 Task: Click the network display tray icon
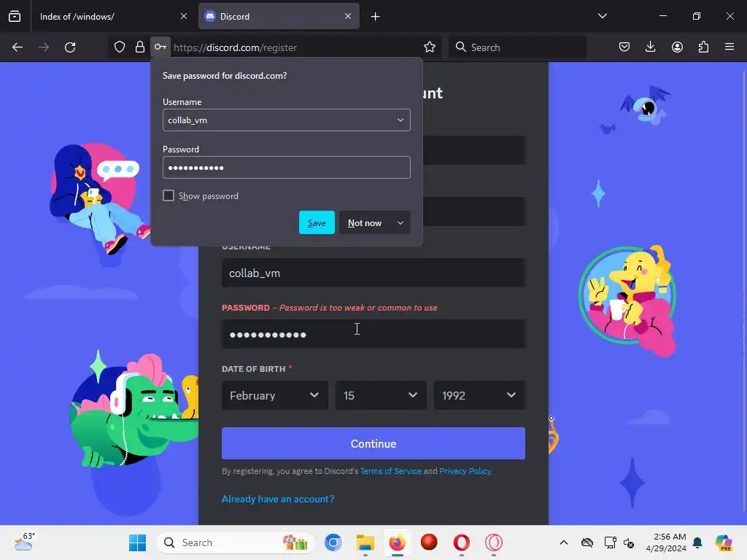(x=610, y=542)
